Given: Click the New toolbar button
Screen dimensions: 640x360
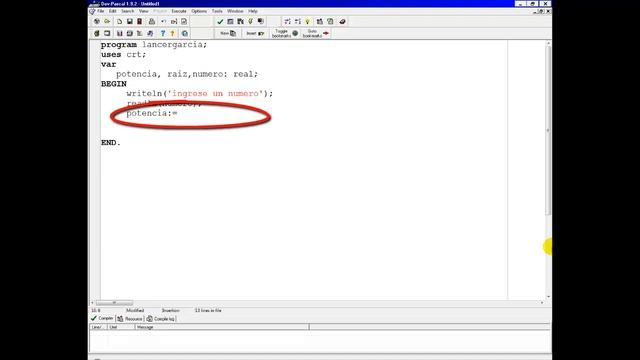Looking at the screenshot, I should click(x=228, y=33).
